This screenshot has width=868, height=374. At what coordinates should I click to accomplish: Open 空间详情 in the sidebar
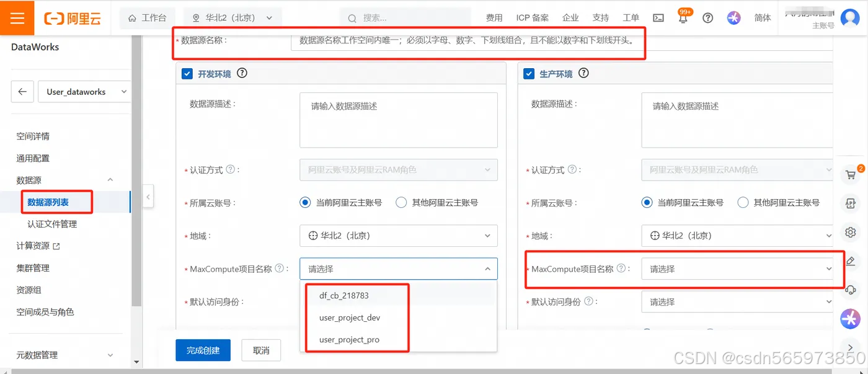click(x=33, y=136)
